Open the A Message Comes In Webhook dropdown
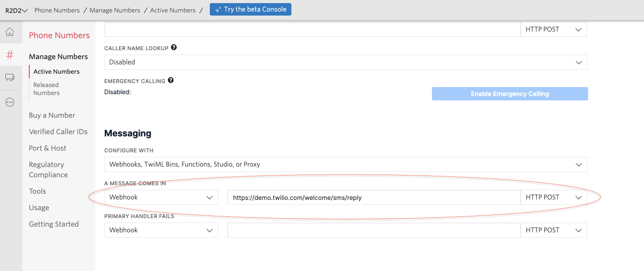The image size is (644, 271). click(161, 197)
